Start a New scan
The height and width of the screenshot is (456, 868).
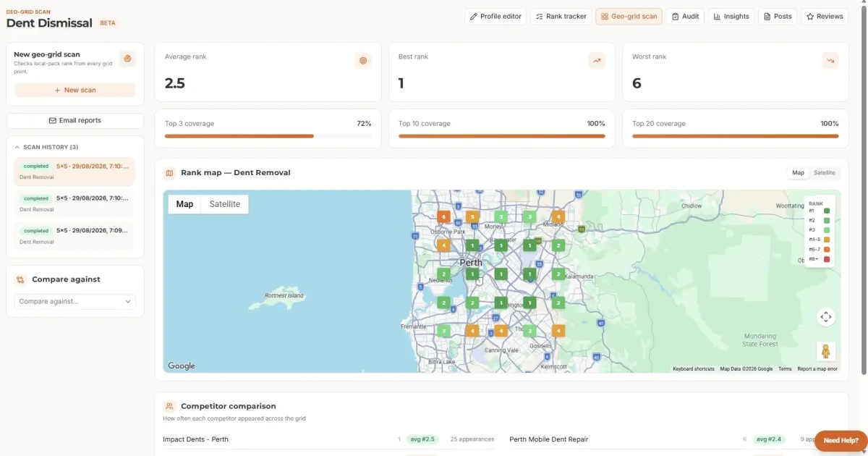(75, 90)
